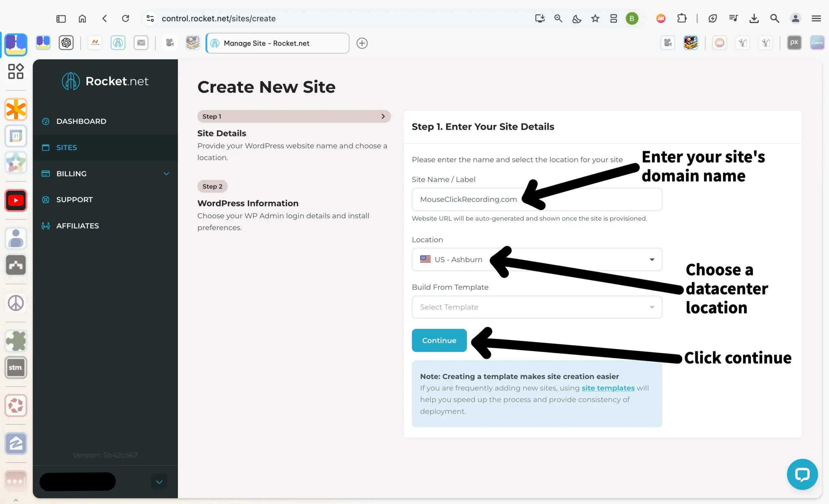Open the browser extensions puzzle icon

(x=682, y=18)
